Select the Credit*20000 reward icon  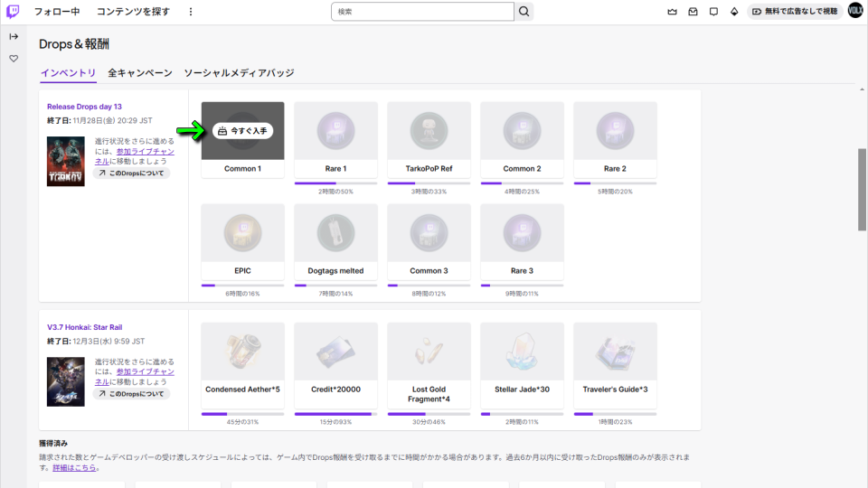pyautogui.click(x=336, y=352)
